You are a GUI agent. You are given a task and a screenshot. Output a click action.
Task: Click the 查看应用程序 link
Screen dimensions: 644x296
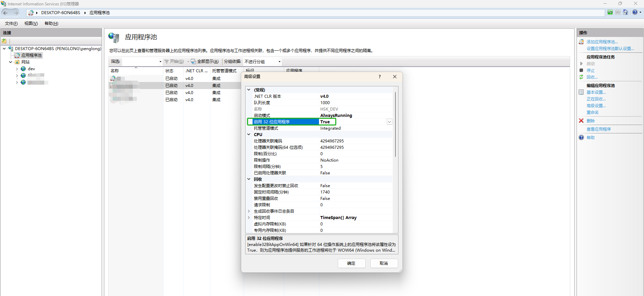pos(599,129)
